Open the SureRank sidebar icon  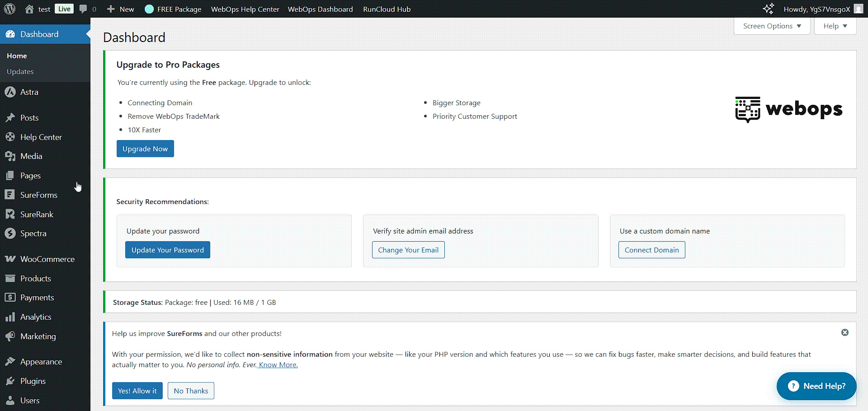point(10,215)
